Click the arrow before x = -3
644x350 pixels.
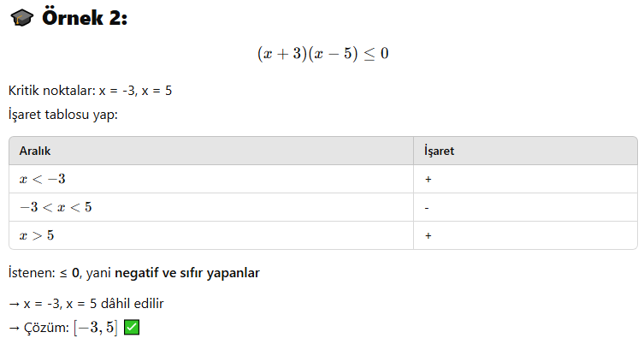pyautogui.click(x=15, y=304)
